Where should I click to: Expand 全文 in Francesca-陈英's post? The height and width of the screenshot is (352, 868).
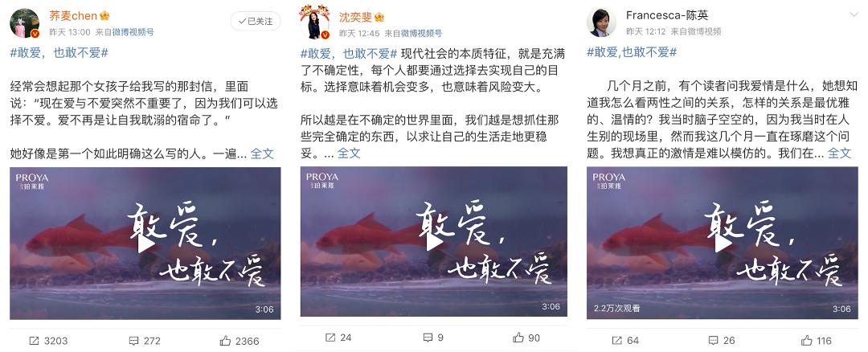(839, 153)
